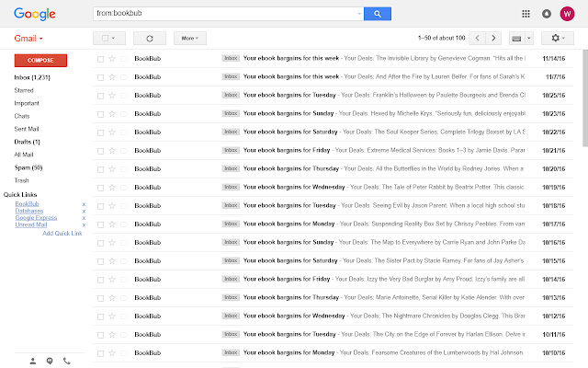Star the 11/14/16 BookBub email
The height and width of the screenshot is (368, 588).
[x=112, y=59]
